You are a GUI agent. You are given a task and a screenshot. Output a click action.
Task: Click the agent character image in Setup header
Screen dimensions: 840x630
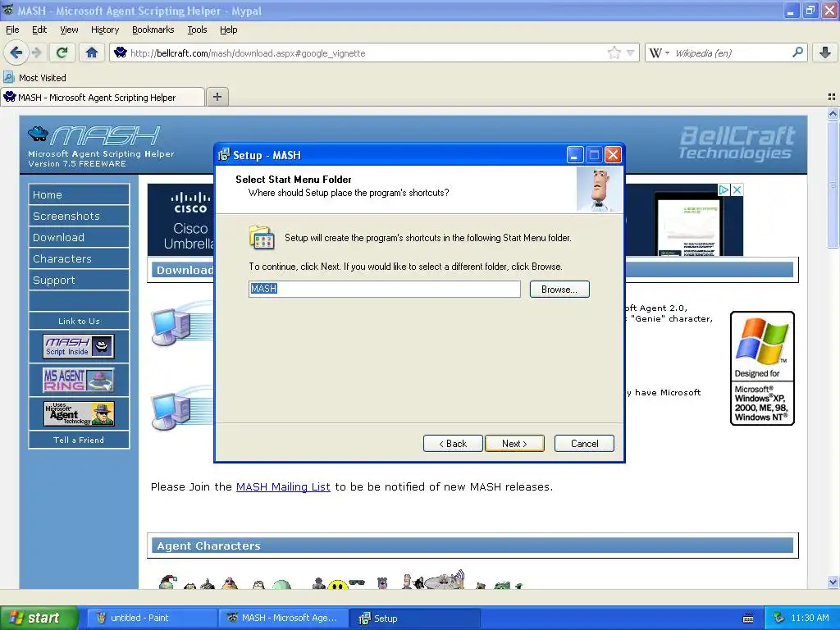click(x=600, y=189)
